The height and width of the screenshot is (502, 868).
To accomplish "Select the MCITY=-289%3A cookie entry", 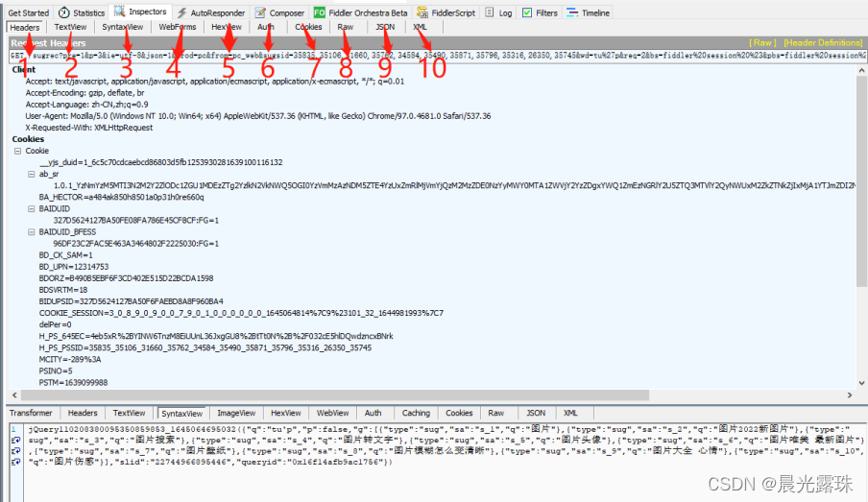I will pyautogui.click(x=70, y=360).
